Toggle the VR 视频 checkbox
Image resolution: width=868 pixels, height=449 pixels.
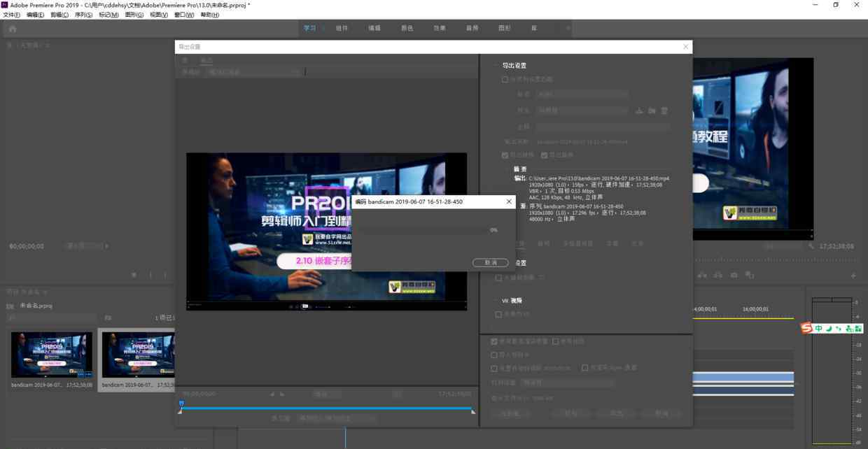coord(498,314)
